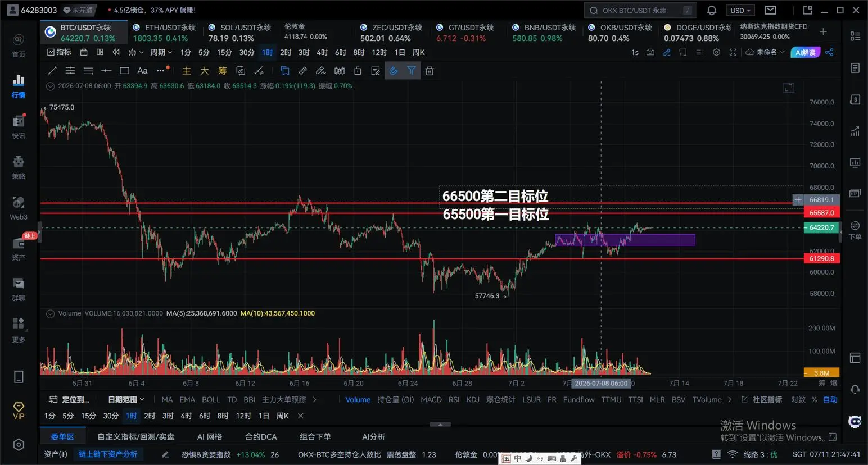The width and height of the screenshot is (868, 465).
Task: Enable the BOLL overlay indicator
Action: [211, 400]
